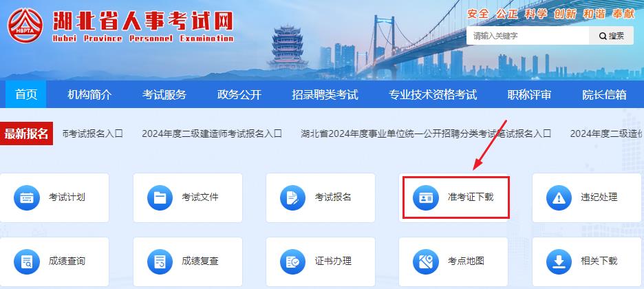Click the 相关下载 download arrow icon

(559, 261)
